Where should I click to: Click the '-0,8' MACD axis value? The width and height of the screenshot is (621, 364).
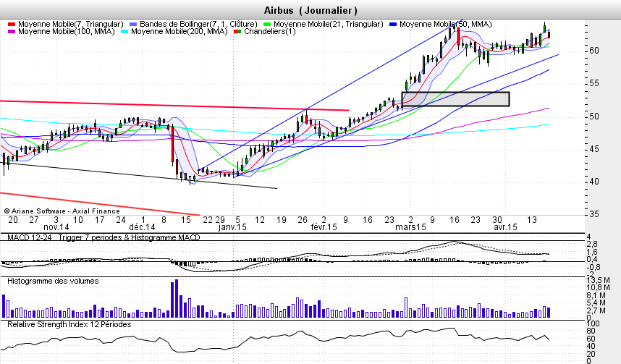click(x=593, y=267)
